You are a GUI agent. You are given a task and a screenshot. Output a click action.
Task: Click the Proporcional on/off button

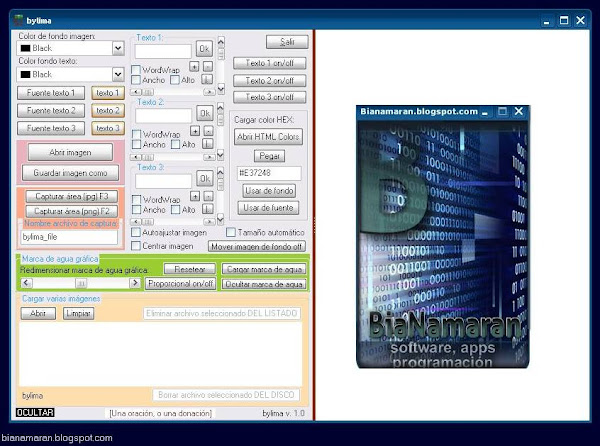[x=181, y=284]
